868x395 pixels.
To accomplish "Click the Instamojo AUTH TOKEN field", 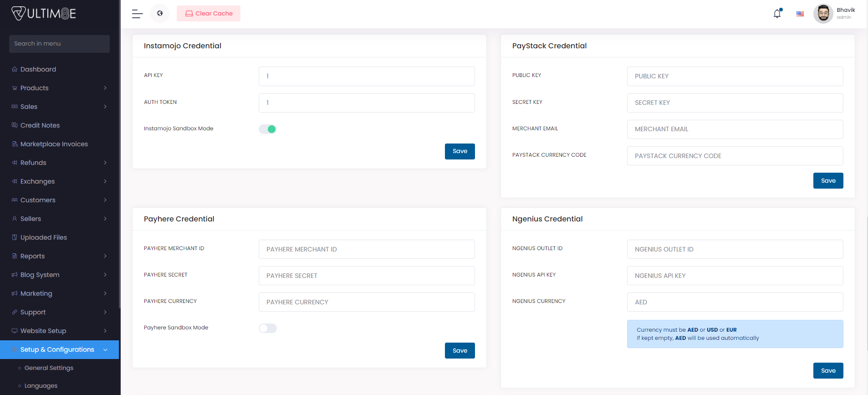I will [x=367, y=103].
